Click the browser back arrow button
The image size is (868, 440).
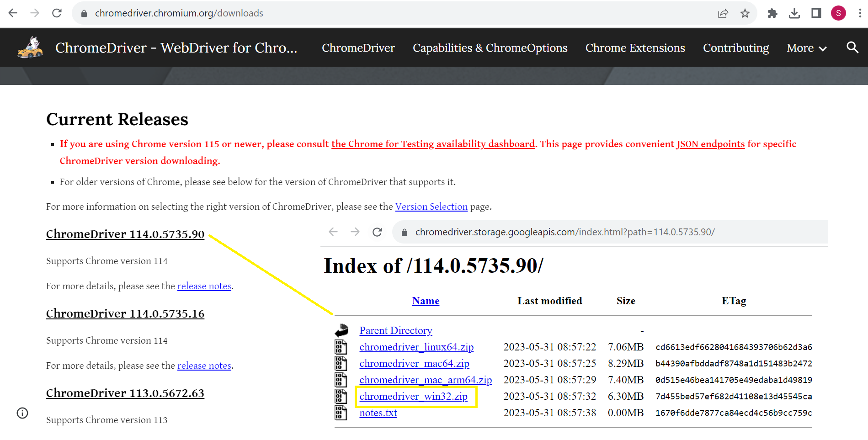[x=13, y=13]
